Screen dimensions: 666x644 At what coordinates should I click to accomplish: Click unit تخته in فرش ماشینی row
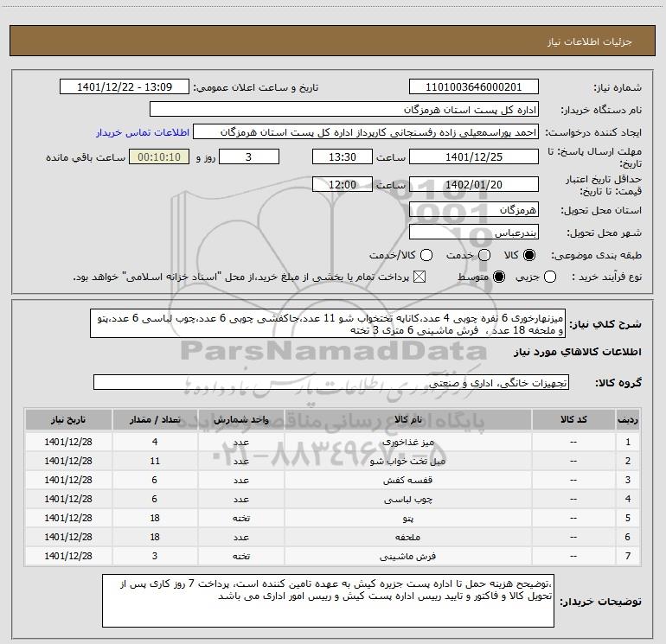[240, 556]
